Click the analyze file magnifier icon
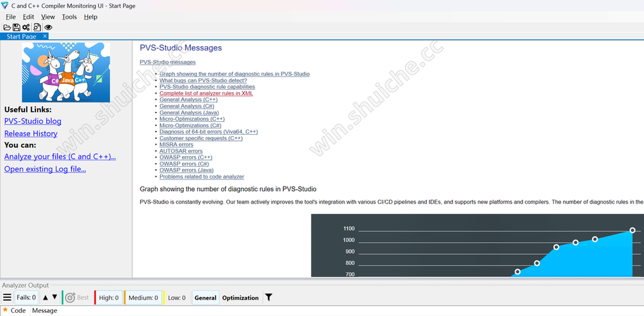The width and height of the screenshot is (644, 316). tap(37, 27)
